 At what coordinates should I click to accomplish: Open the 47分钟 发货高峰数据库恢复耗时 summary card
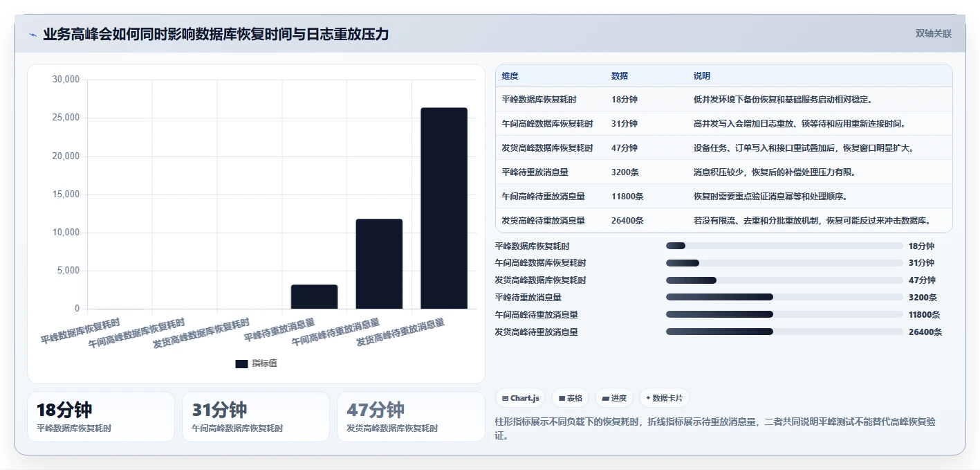(411, 417)
